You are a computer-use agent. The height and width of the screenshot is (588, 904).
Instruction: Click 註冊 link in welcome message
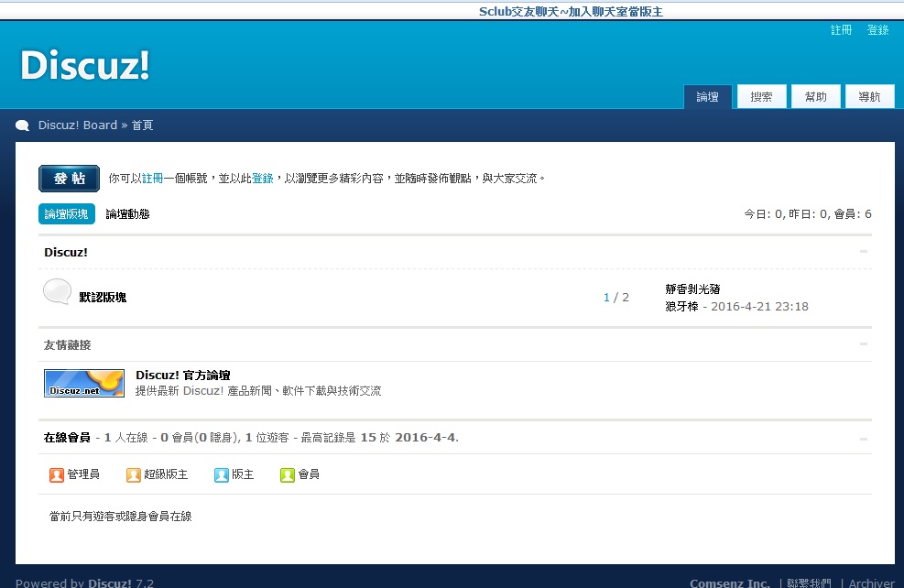point(152,179)
